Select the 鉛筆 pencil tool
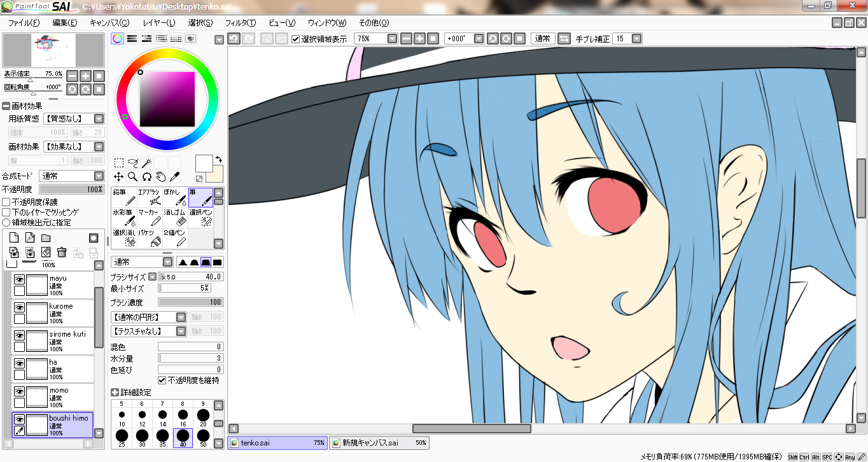 click(x=124, y=199)
